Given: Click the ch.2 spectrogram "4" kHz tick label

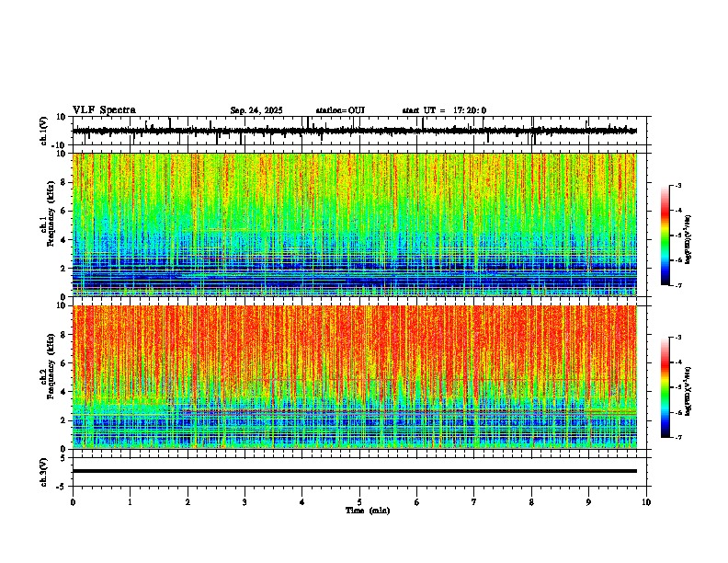Looking at the screenshot, I should (x=64, y=392).
